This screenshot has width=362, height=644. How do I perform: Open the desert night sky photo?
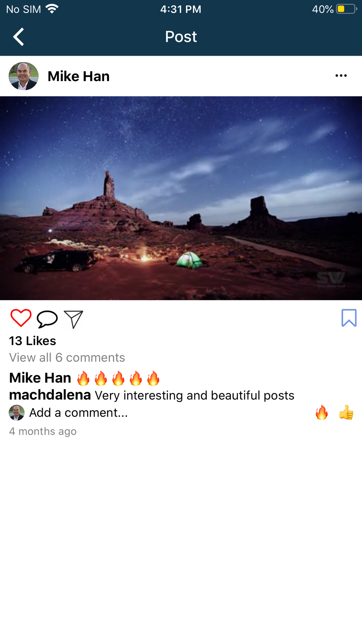(181, 198)
